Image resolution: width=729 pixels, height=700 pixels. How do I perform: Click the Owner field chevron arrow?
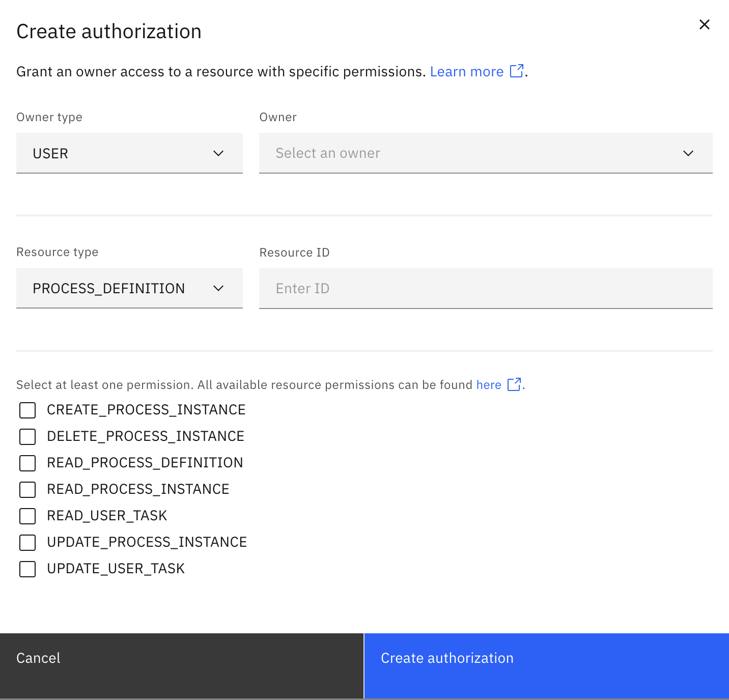pos(688,153)
